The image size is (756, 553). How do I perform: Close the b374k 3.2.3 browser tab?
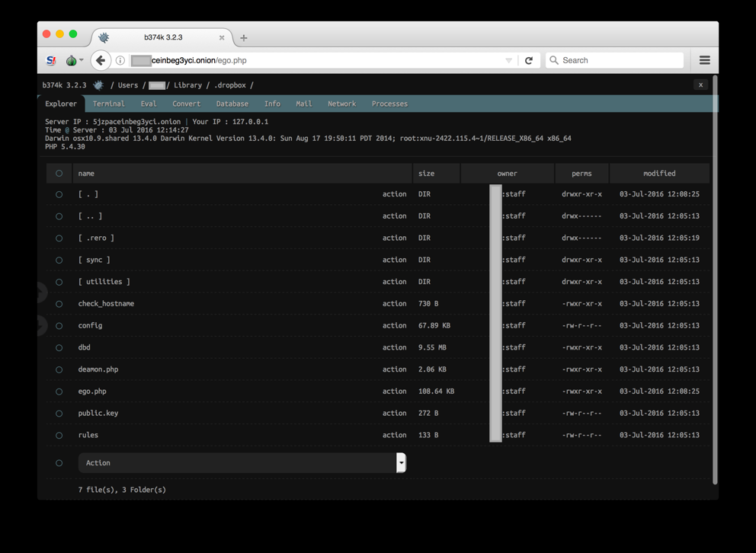click(222, 37)
